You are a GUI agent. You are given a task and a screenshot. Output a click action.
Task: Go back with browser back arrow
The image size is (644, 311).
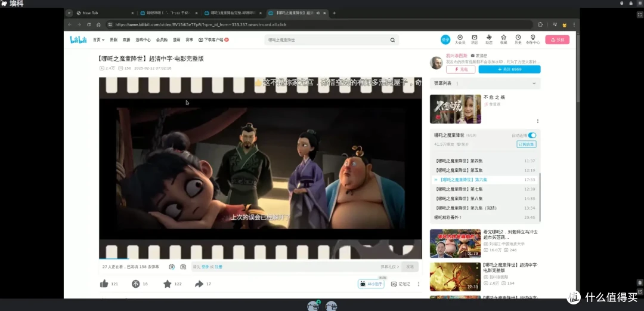pos(69,24)
